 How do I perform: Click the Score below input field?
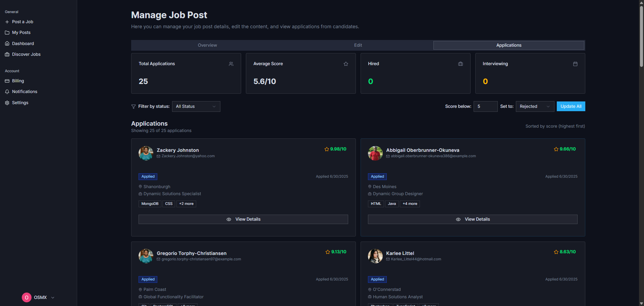tap(485, 106)
